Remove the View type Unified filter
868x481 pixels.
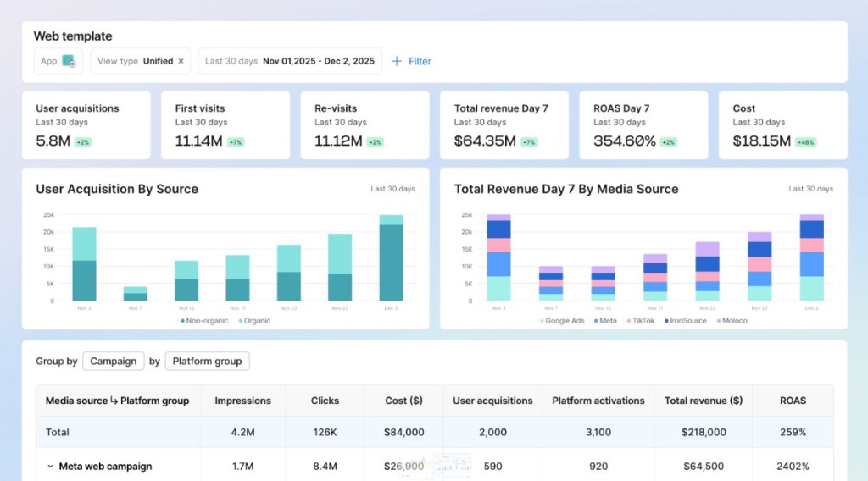tap(181, 61)
